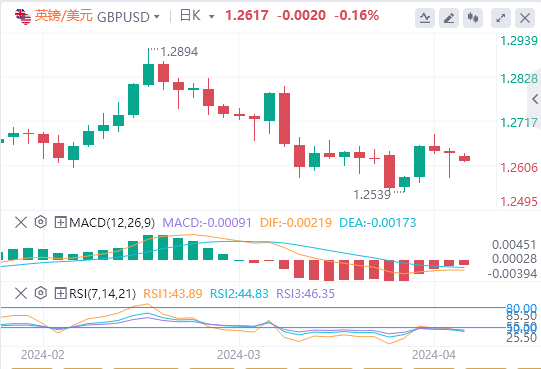The height and width of the screenshot is (369, 541).
Task: Click the change value -0.0020
Action: pos(301,16)
